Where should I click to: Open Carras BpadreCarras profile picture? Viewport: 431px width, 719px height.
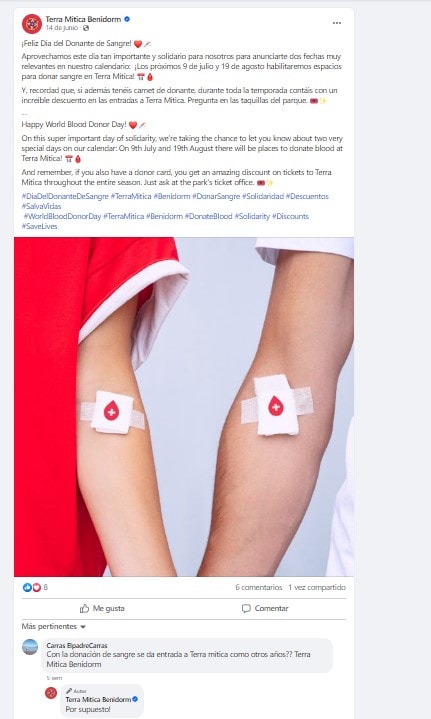[x=30, y=647]
